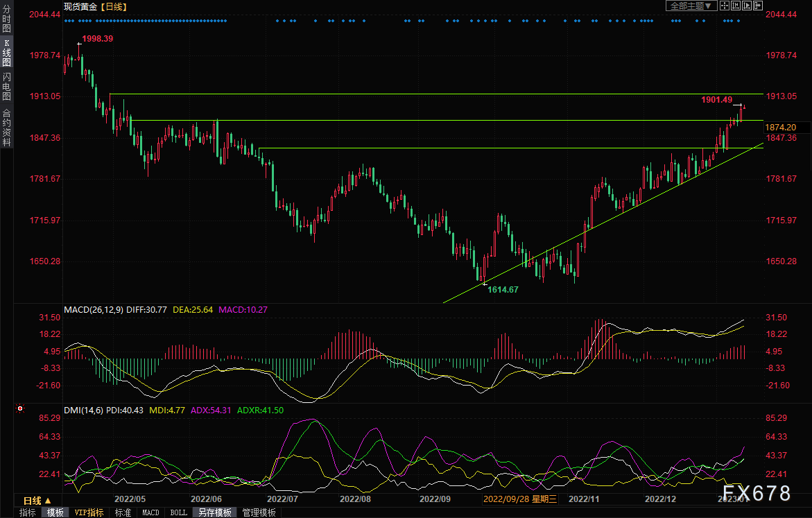
Task: Expand the 全部主题 dropdown
Action: point(691,6)
